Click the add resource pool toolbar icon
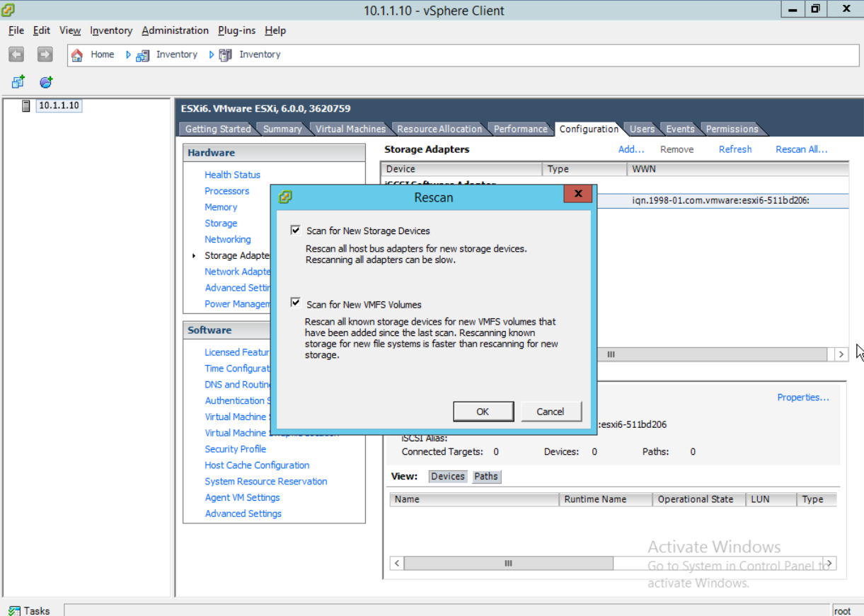The image size is (864, 616). [x=45, y=82]
